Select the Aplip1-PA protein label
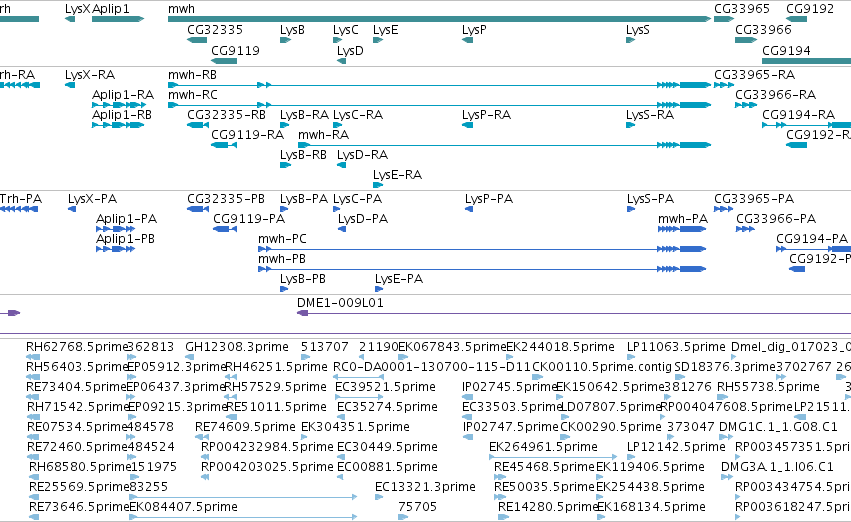Viewport: 851px width, 522px height. (126, 219)
